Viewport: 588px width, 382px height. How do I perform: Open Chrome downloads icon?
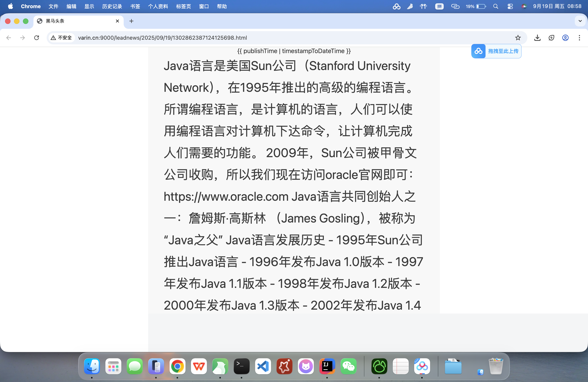click(537, 38)
